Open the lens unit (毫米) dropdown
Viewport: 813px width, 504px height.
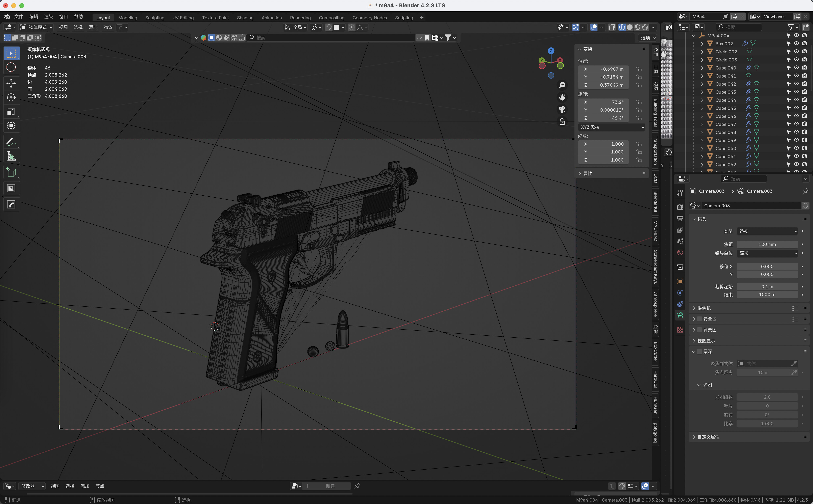767,253
